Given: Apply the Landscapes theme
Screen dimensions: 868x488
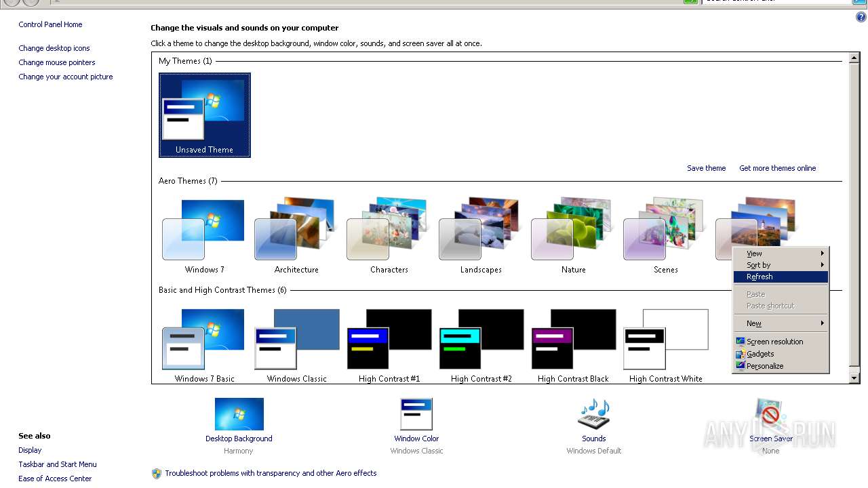Looking at the screenshot, I should (x=481, y=236).
